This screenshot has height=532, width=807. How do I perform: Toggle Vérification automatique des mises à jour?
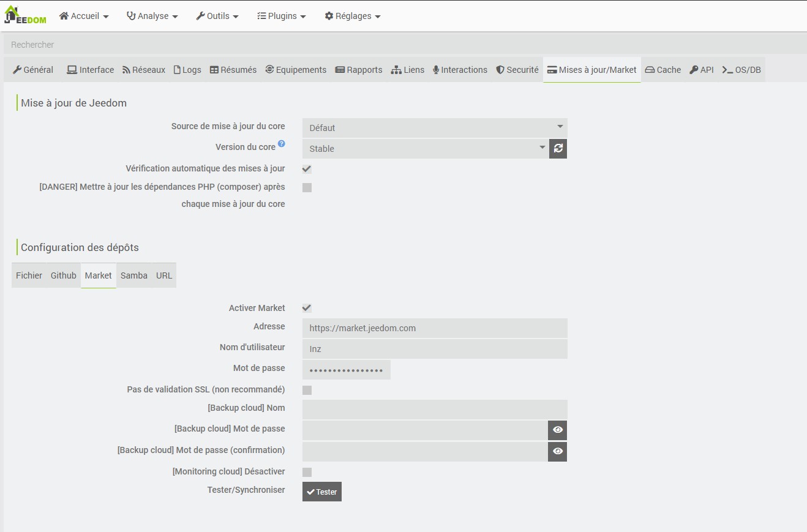[307, 169]
